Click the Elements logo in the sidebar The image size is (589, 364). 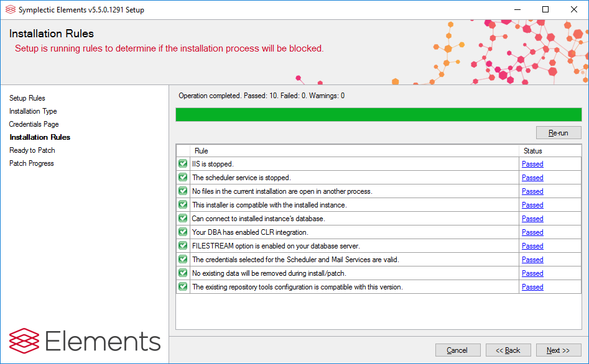click(85, 341)
